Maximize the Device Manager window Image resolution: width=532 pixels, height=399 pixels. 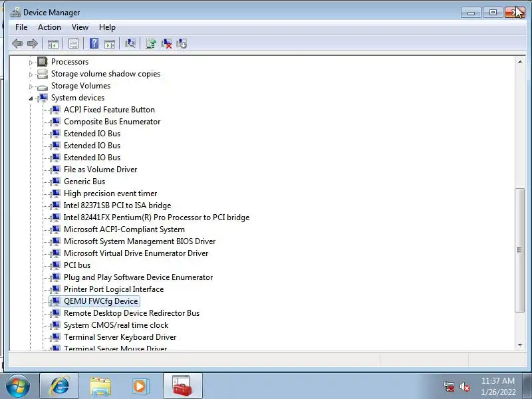click(493, 13)
